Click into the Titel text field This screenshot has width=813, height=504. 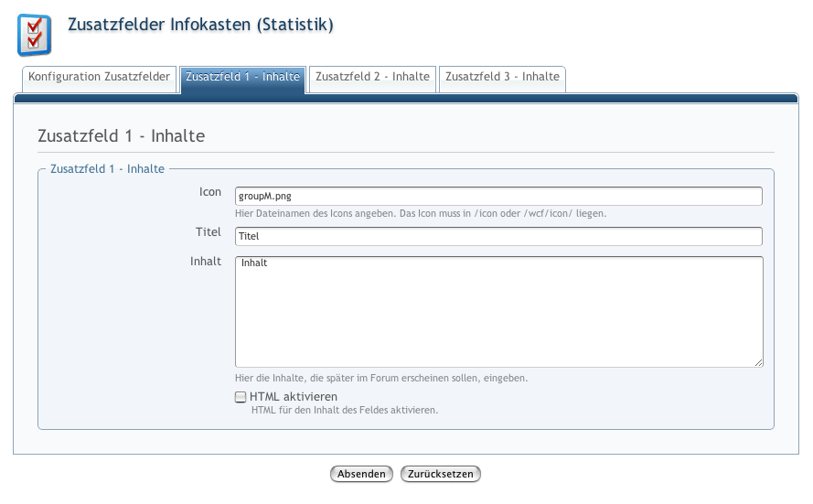pyautogui.click(x=498, y=236)
